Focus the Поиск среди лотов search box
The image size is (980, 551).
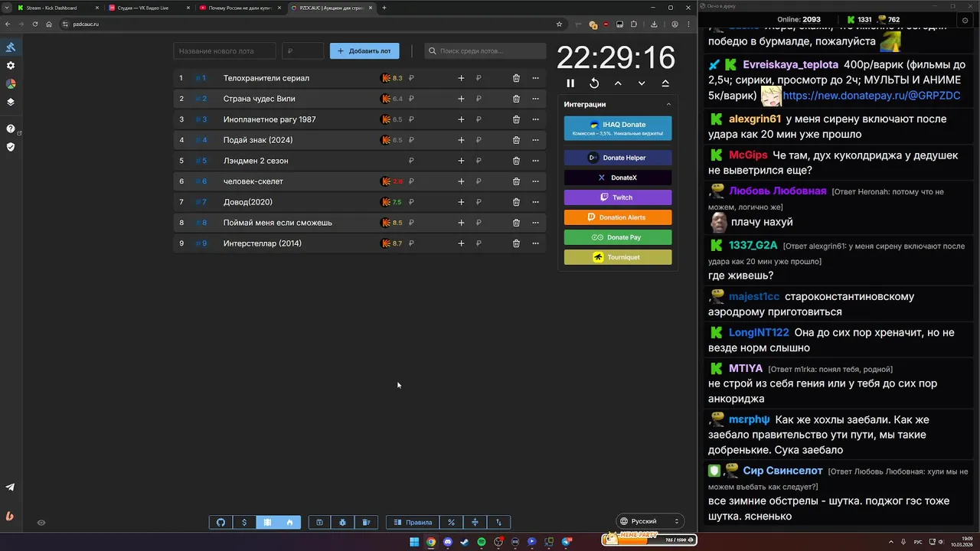pyautogui.click(x=485, y=51)
